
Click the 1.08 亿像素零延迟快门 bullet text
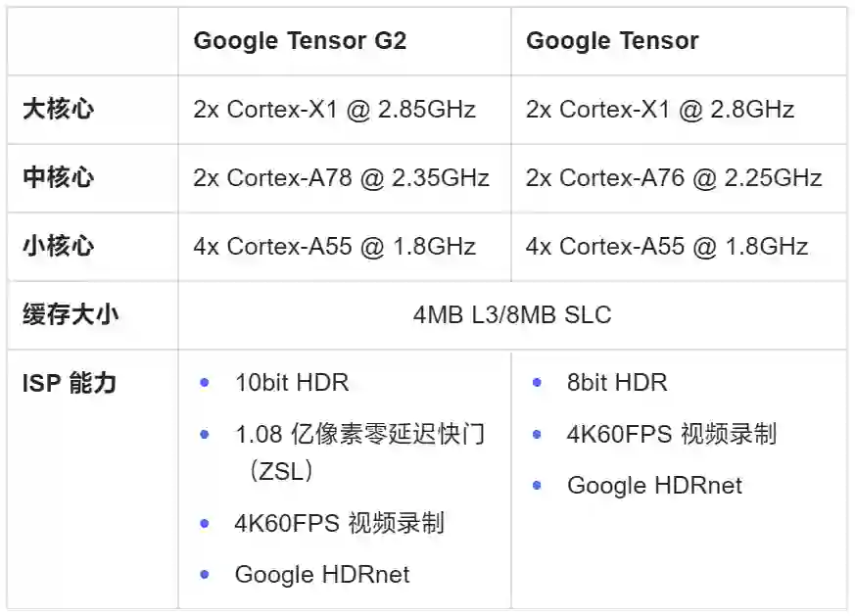point(359,434)
